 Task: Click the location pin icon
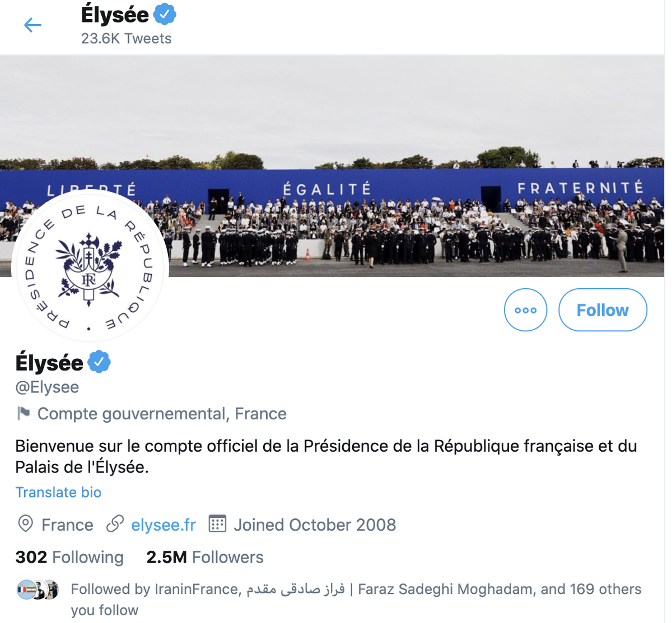click(25, 524)
